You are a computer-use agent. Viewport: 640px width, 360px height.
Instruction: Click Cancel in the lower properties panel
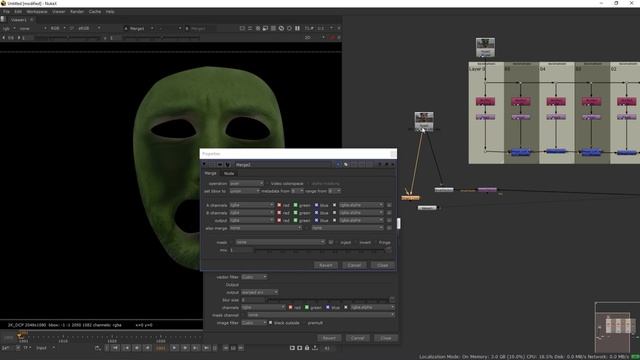pos(357,338)
